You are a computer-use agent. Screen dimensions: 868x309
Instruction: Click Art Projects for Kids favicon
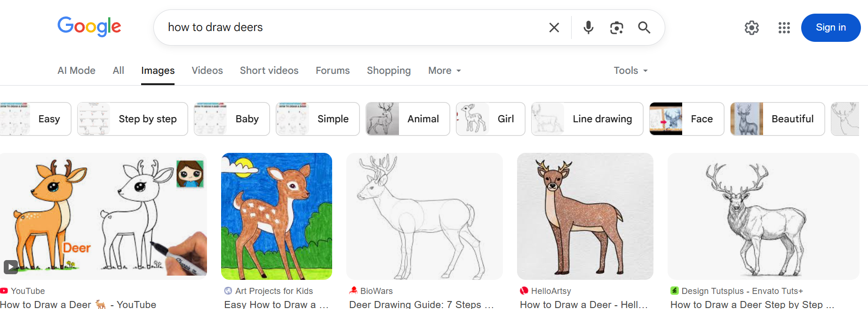coord(228,291)
